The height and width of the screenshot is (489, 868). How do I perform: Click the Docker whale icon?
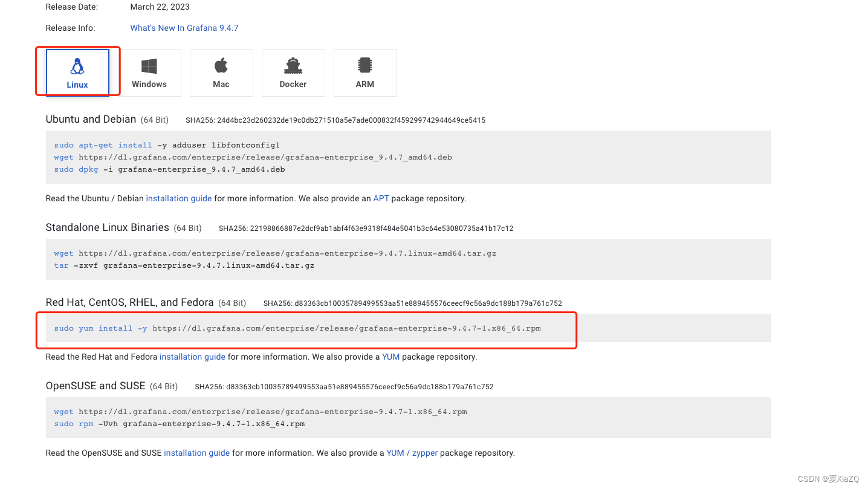[293, 65]
